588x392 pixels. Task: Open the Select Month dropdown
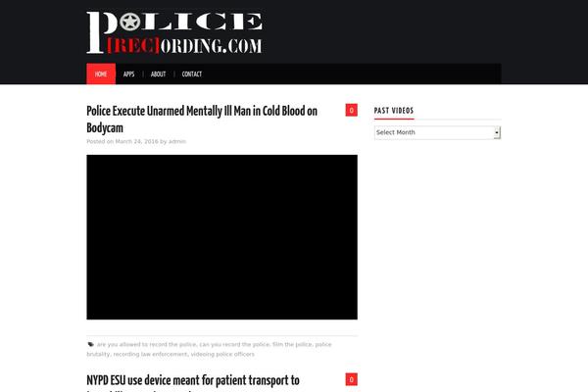pos(437,132)
